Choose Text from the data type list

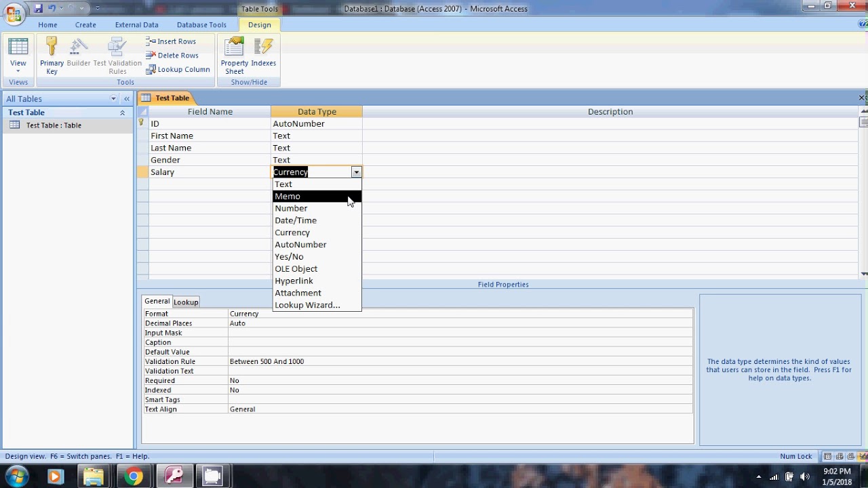pos(317,184)
